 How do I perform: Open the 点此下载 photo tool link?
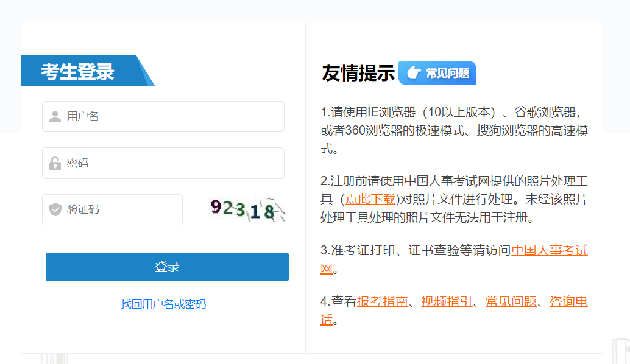click(370, 199)
